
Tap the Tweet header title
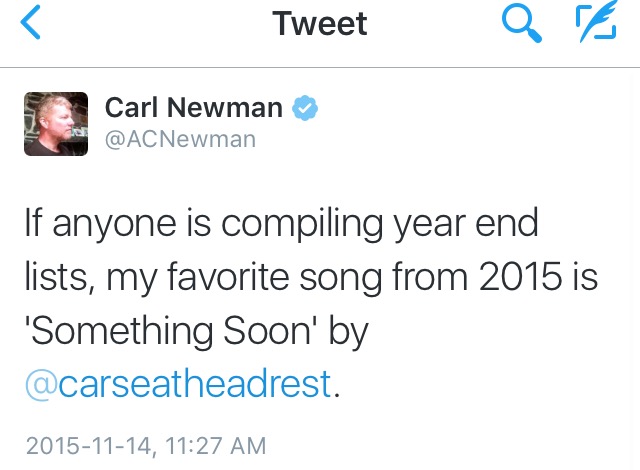pos(320,24)
